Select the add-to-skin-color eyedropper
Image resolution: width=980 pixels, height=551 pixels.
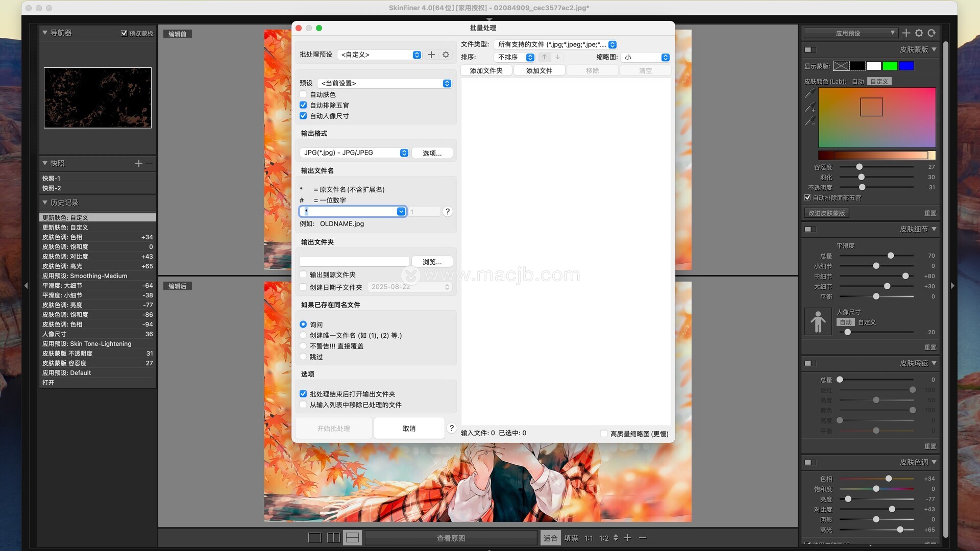coord(810,107)
